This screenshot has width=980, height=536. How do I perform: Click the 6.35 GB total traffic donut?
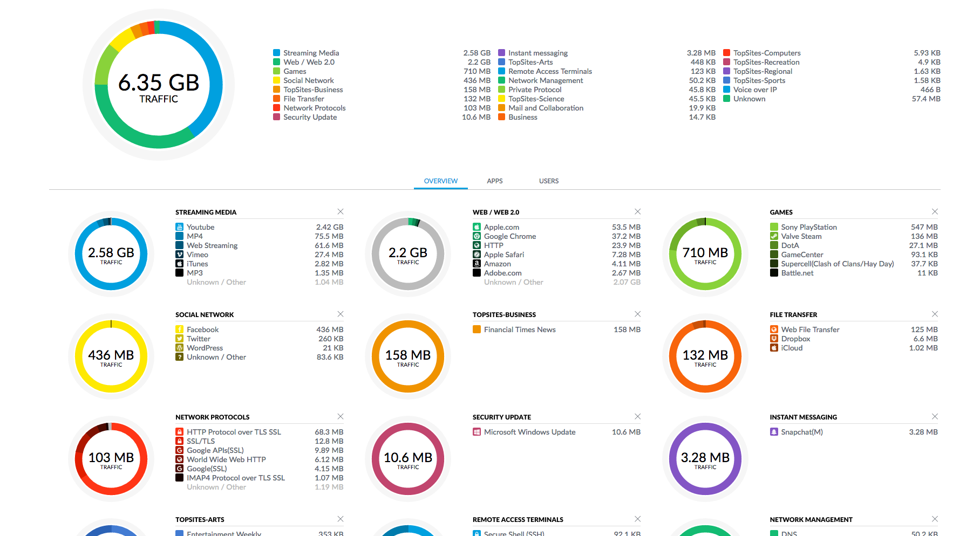click(x=159, y=85)
